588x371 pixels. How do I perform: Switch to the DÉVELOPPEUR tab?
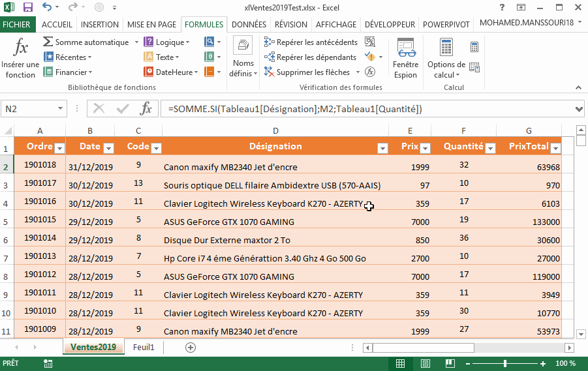[390, 24]
